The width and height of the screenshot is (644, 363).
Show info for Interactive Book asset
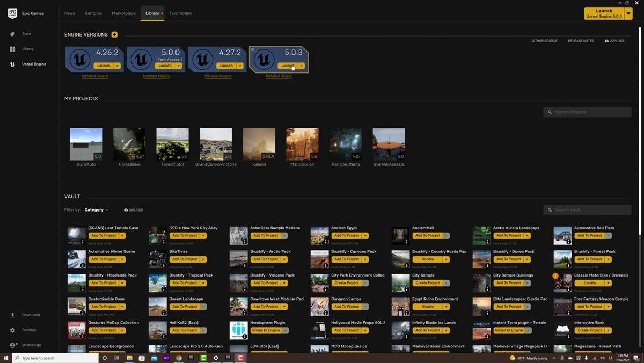click(569, 337)
